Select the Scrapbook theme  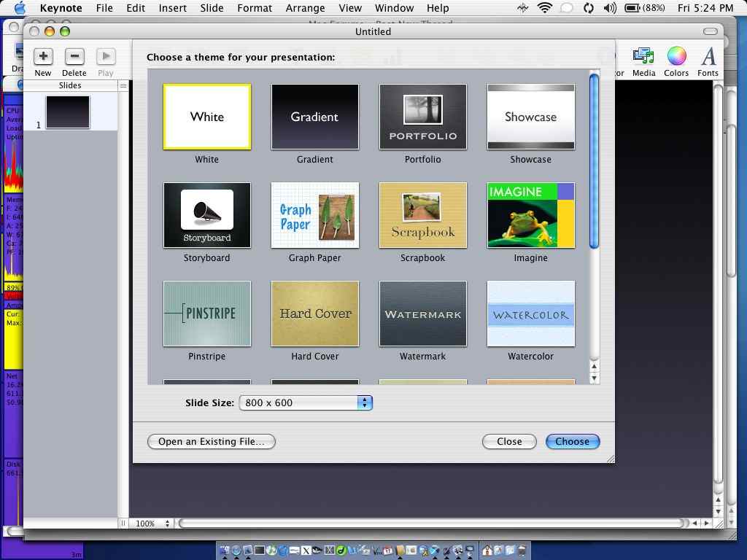[x=423, y=215]
